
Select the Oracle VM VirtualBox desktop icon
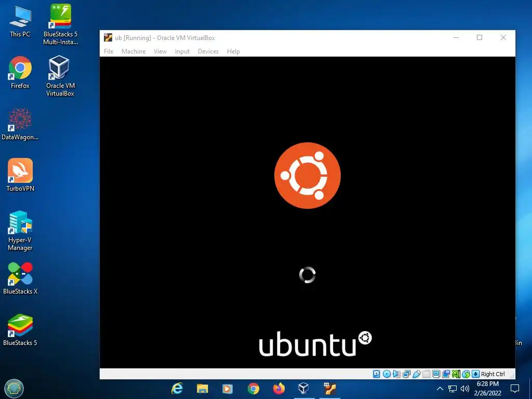pos(60,76)
